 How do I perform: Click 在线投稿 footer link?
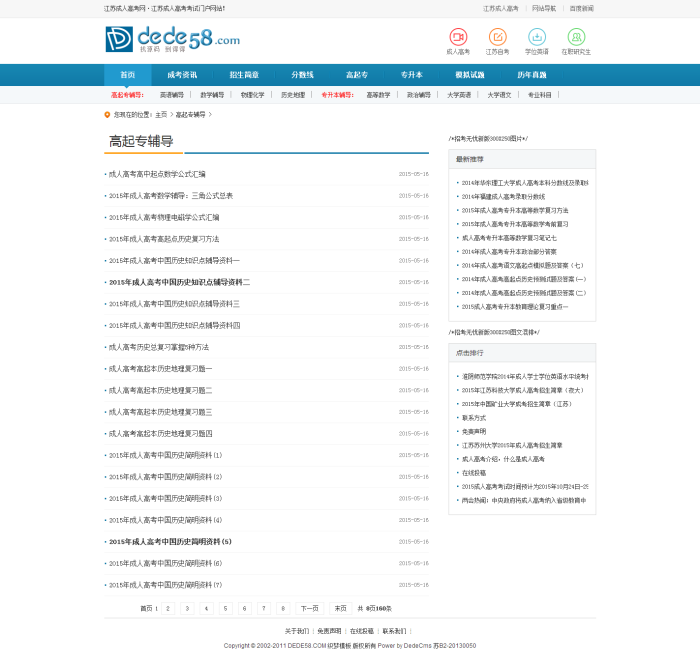(362, 631)
